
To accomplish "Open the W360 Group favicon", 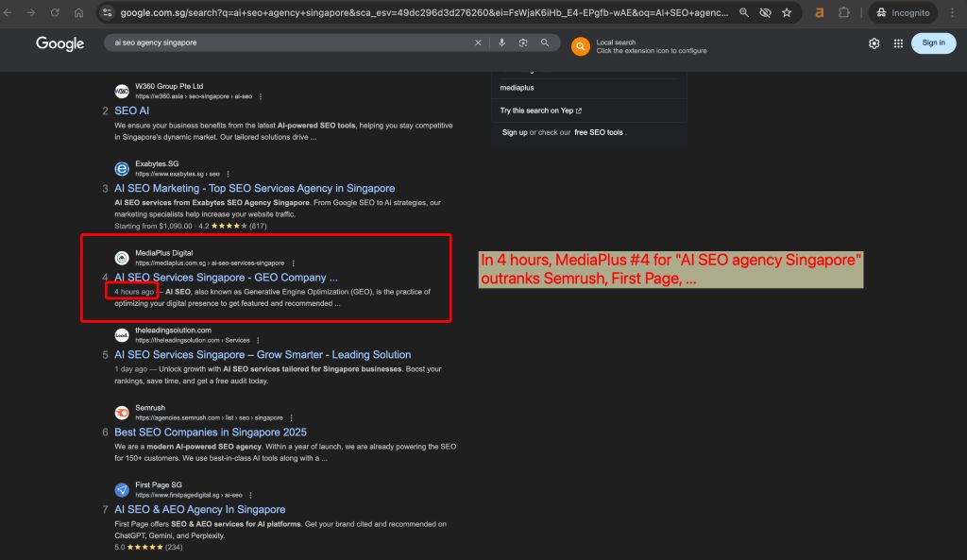I will (x=122, y=92).
